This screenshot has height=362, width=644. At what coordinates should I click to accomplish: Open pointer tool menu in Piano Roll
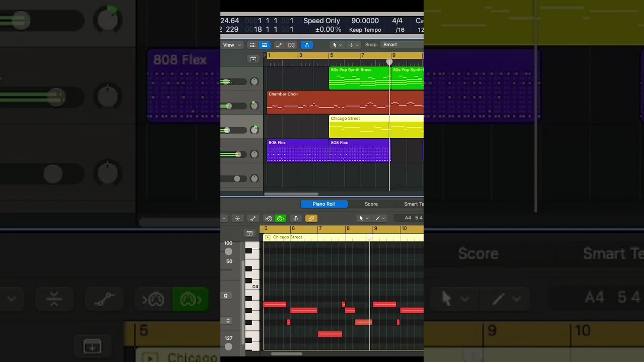point(363,218)
